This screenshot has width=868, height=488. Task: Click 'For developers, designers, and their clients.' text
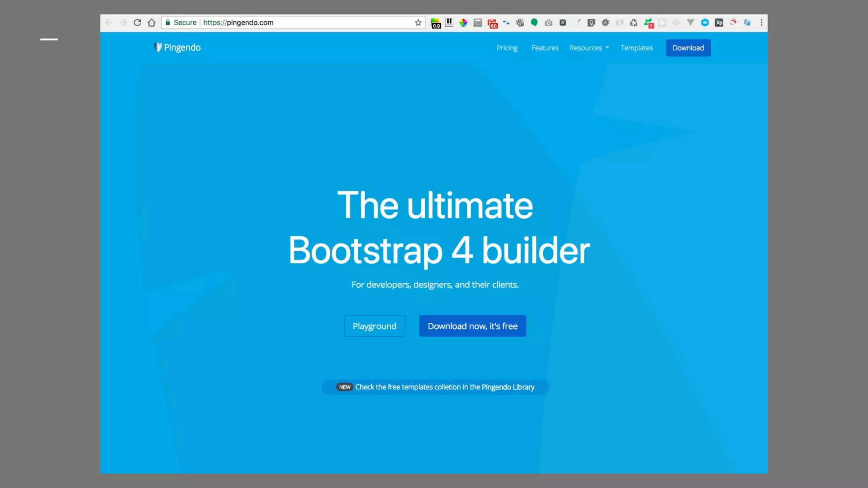coord(435,285)
